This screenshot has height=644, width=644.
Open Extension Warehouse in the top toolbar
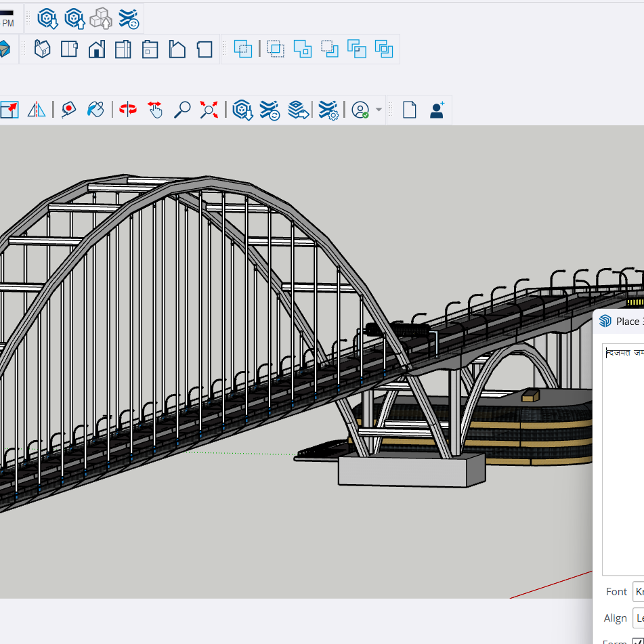pyautogui.click(x=129, y=18)
